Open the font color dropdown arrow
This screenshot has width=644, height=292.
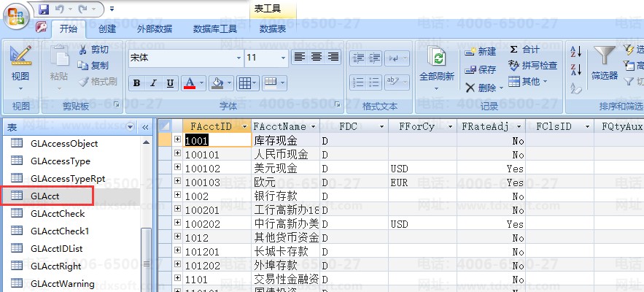tap(201, 83)
